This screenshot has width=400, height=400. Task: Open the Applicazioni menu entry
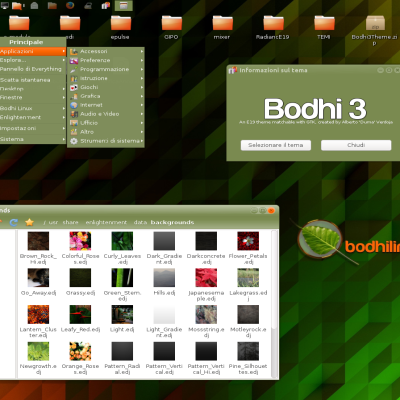33,51
